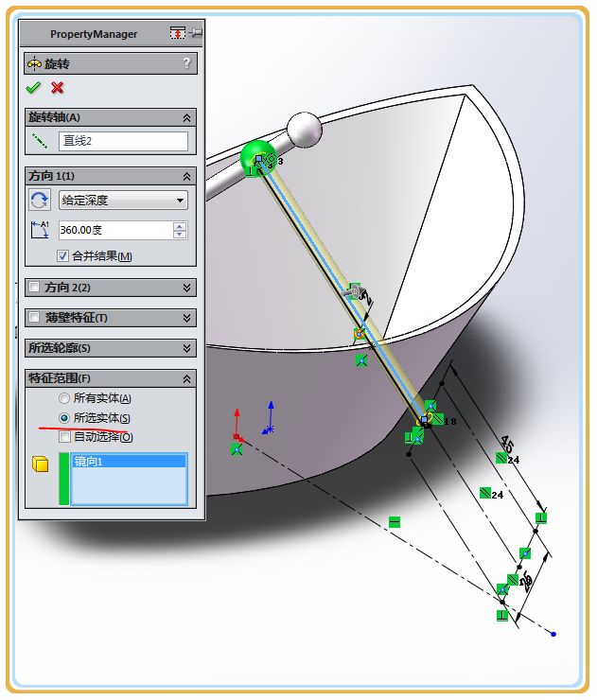This screenshot has height=700, width=597.
Task: Expand the 方向 2(2) section
Action: click(x=186, y=288)
